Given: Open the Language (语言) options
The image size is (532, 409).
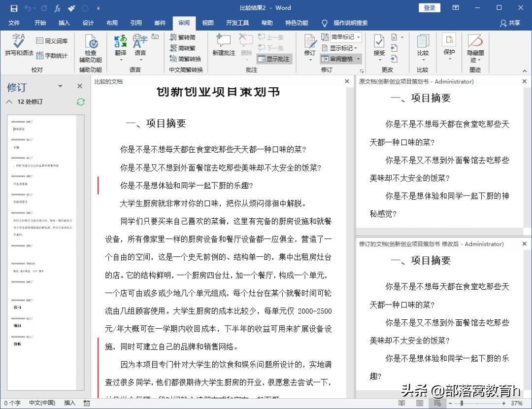Looking at the screenshot, I should tap(140, 47).
